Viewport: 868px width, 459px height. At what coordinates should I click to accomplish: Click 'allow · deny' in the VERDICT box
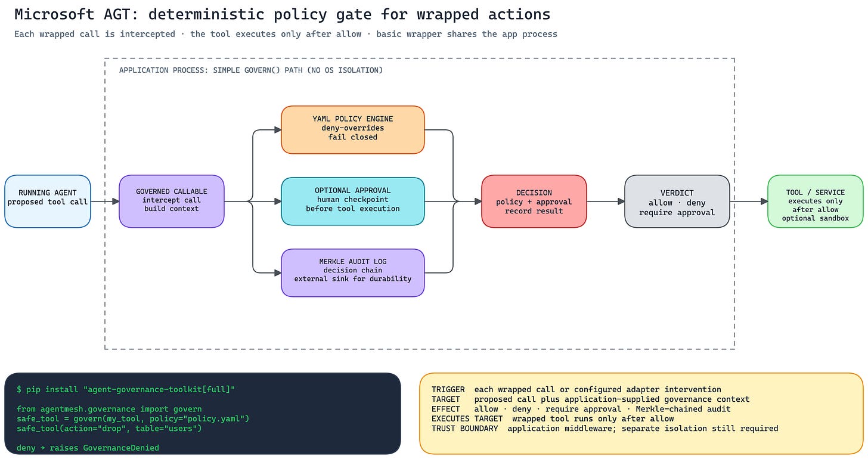[677, 203]
